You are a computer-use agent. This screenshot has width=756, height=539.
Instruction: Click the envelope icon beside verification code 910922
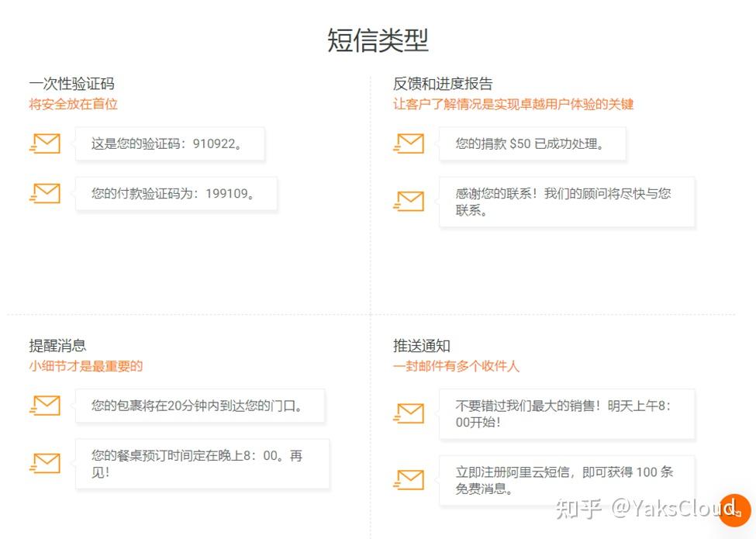coord(45,143)
